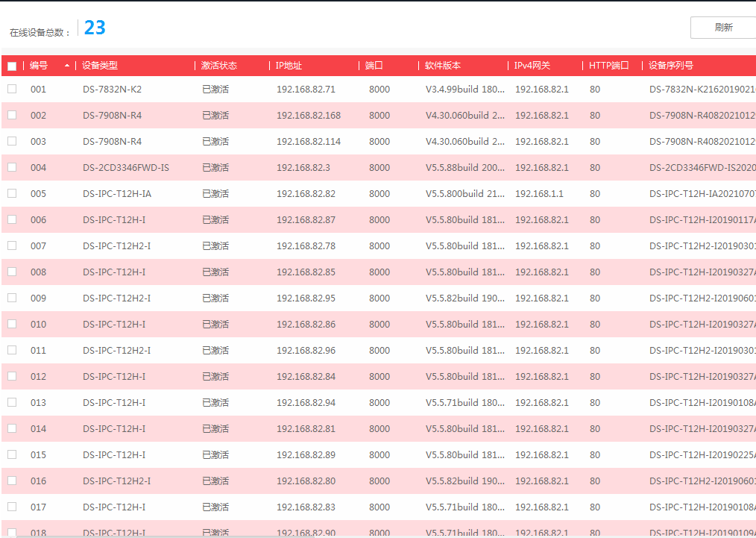Sort by HTTP端口 column header
The width and height of the screenshot is (756, 538).
[x=609, y=66]
